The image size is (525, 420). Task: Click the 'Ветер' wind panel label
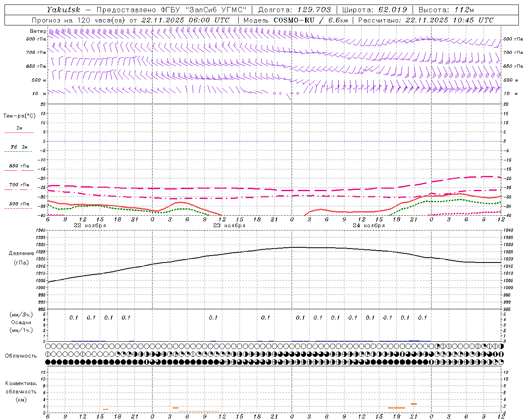click(38, 31)
